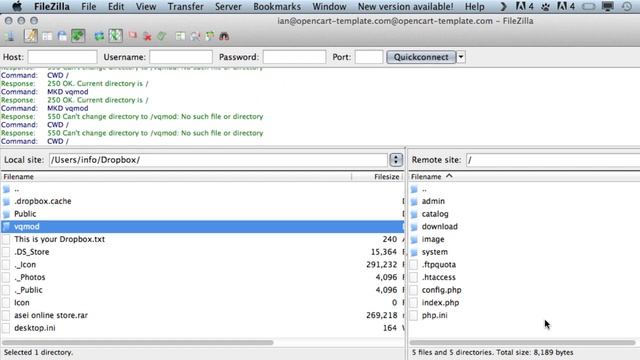Viewport: 640px width, 360px height.
Task: Cancel the current operation icon
Action: point(133,36)
